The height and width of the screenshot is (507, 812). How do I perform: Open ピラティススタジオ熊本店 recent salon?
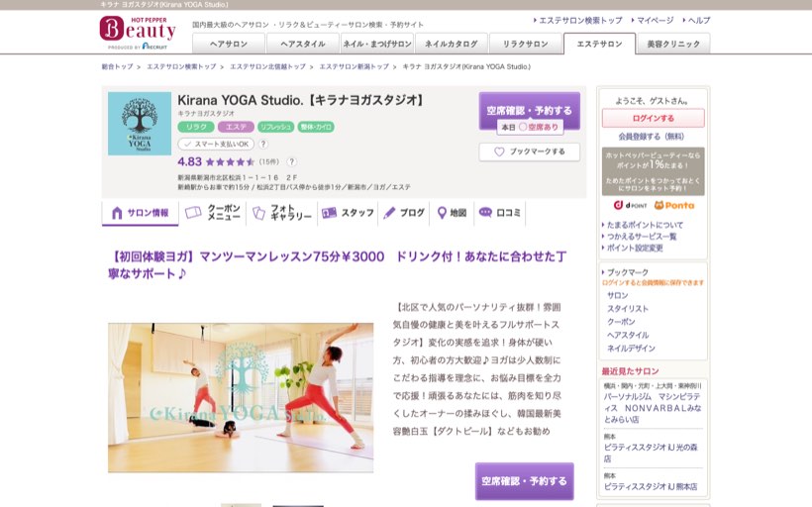[x=651, y=487]
